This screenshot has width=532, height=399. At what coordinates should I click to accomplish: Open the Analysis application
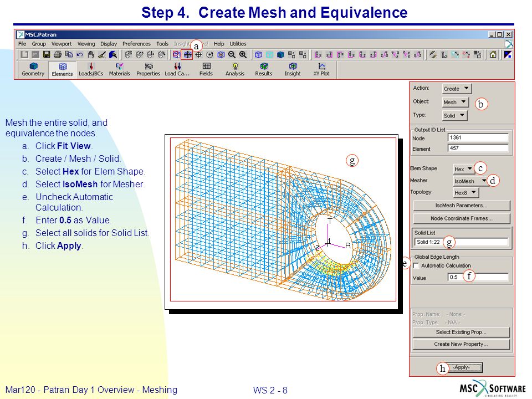[235, 70]
